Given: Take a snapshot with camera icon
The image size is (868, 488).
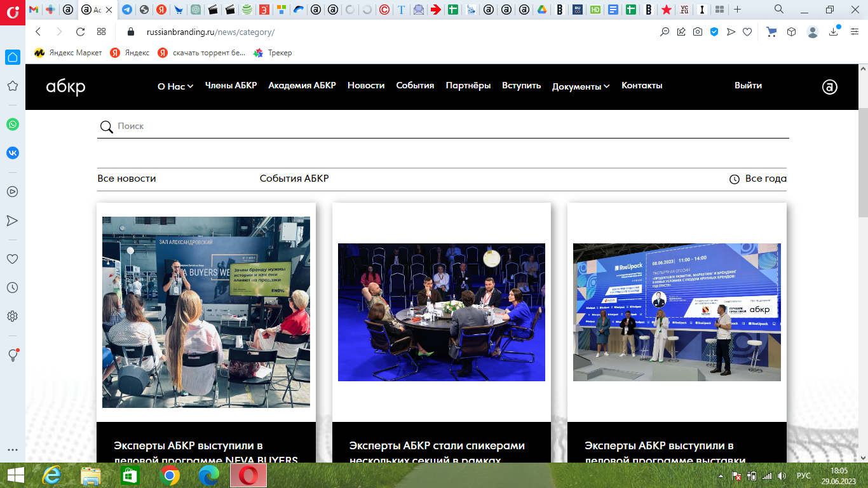Looking at the screenshot, I should click(698, 32).
